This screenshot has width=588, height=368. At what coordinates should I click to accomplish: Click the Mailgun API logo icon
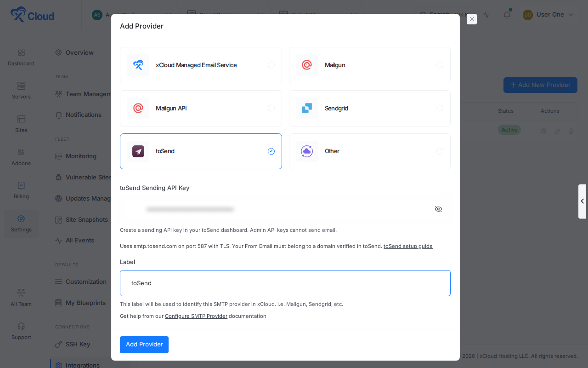[138, 108]
